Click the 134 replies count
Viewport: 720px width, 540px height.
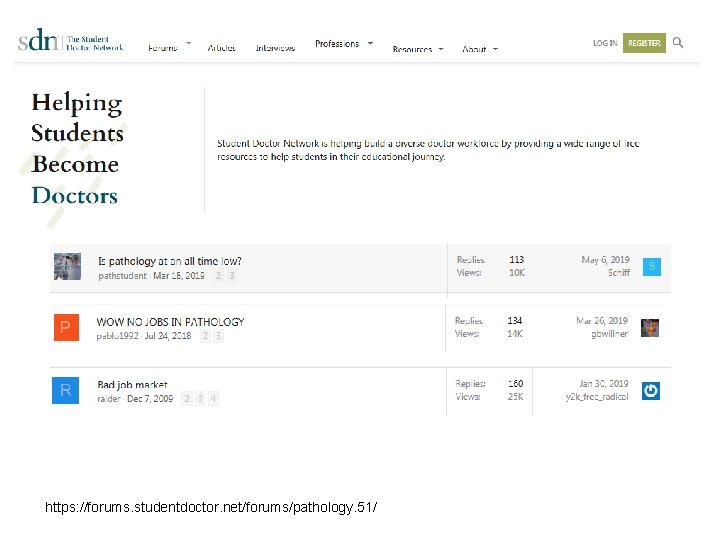[515, 321]
